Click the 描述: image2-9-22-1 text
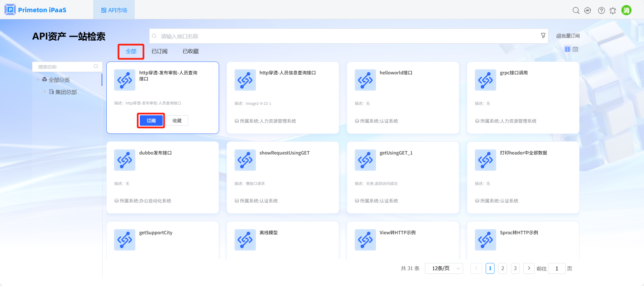This screenshot has height=286, width=644. click(253, 103)
